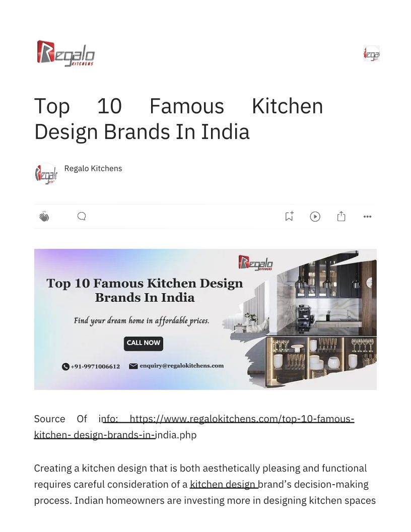Click Regalo Kitchens logo at top left
Viewport: 411px width, 532px height.
(x=65, y=53)
